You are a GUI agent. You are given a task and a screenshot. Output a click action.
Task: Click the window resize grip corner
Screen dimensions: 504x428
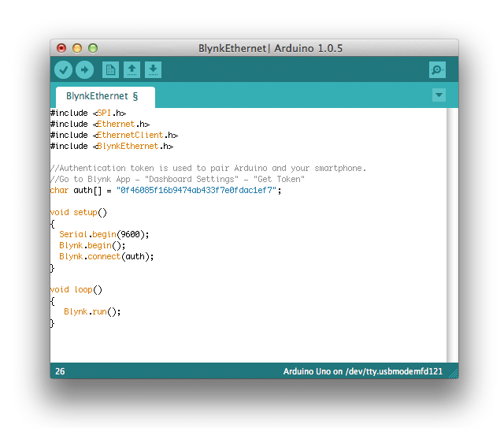click(x=454, y=374)
